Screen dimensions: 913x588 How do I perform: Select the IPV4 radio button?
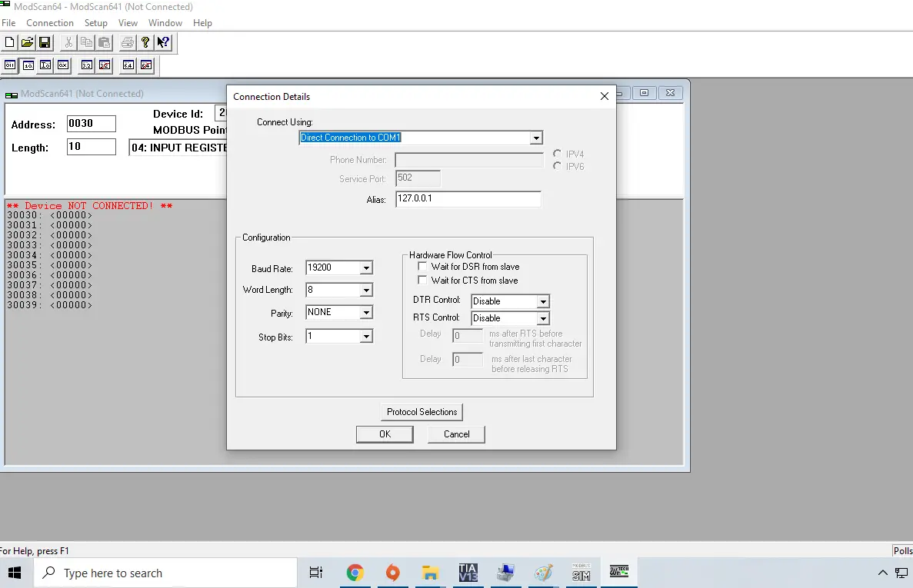click(557, 154)
